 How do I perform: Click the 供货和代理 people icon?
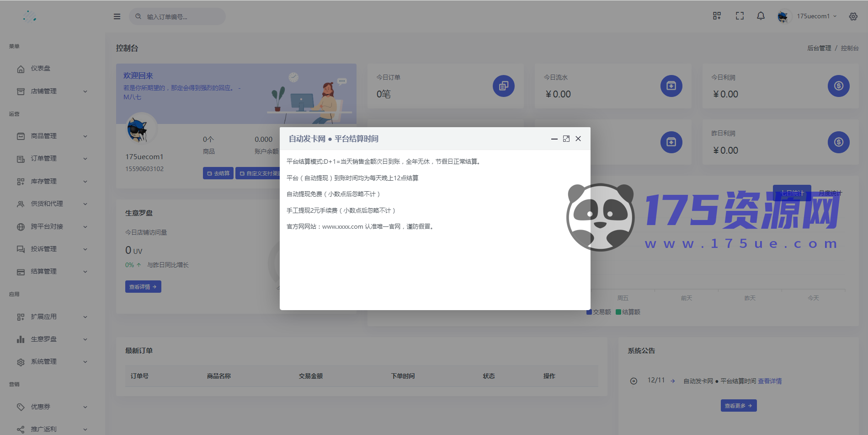[x=21, y=204]
